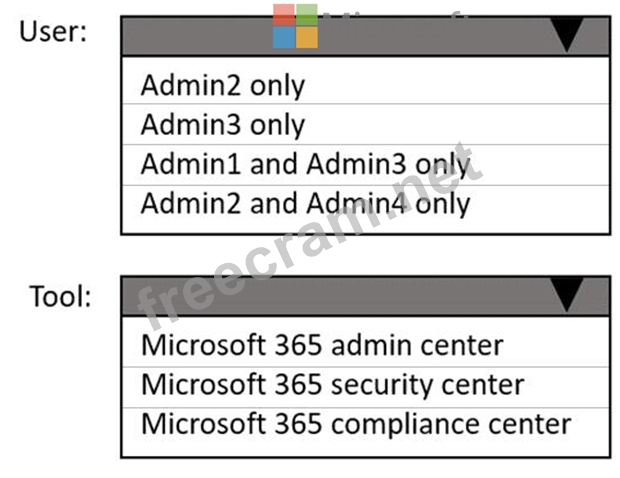Screen dimensions: 620x478
Task: Click the gray Tool combo box header
Action: point(340,296)
